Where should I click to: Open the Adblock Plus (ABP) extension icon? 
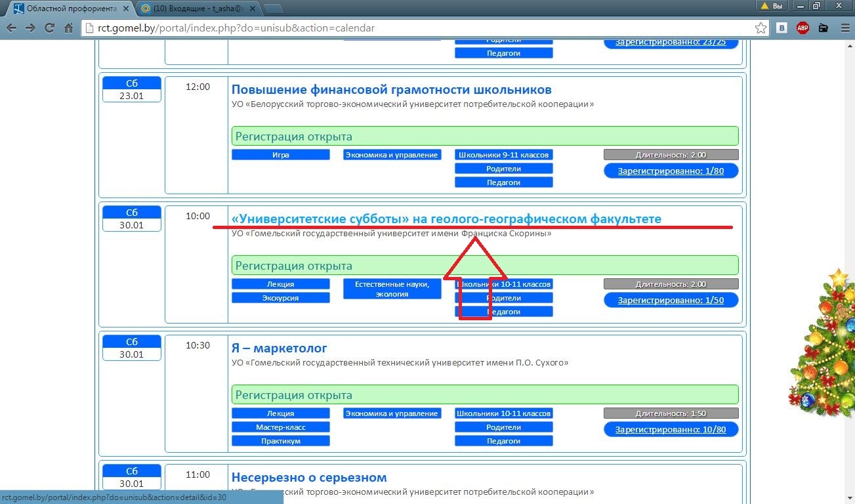tap(803, 28)
